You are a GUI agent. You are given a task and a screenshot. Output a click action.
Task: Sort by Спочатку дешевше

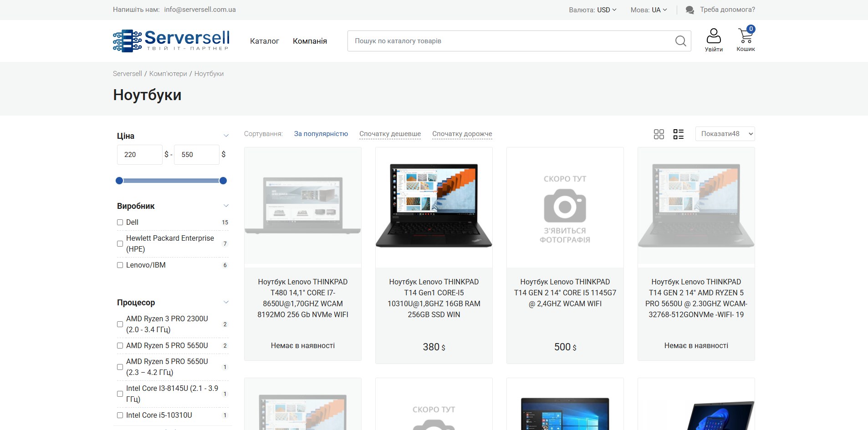pyautogui.click(x=390, y=134)
